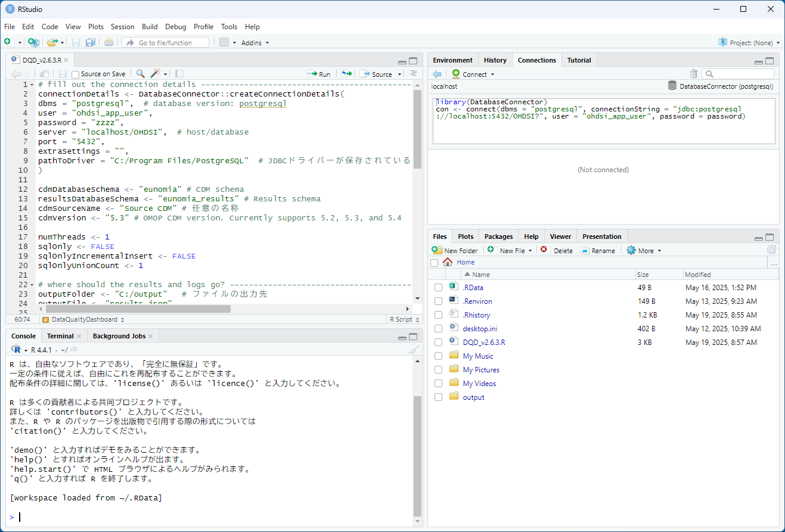
Task: Open the R Script file type dropdown
Action: click(404, 319)
